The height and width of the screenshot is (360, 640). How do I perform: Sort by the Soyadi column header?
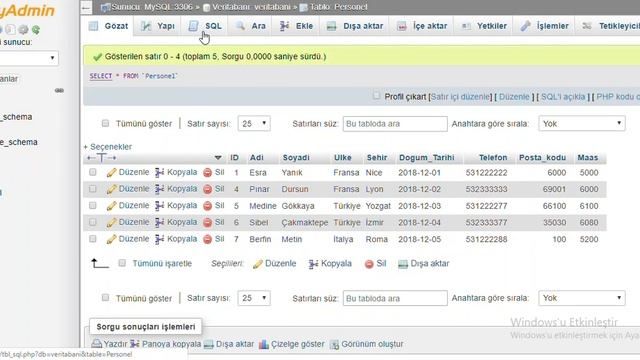(296, 158)
